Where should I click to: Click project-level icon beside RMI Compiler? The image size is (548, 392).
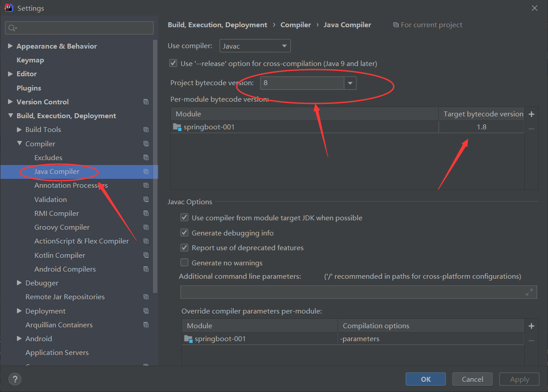pyautogui.click(x=146, y=213)
